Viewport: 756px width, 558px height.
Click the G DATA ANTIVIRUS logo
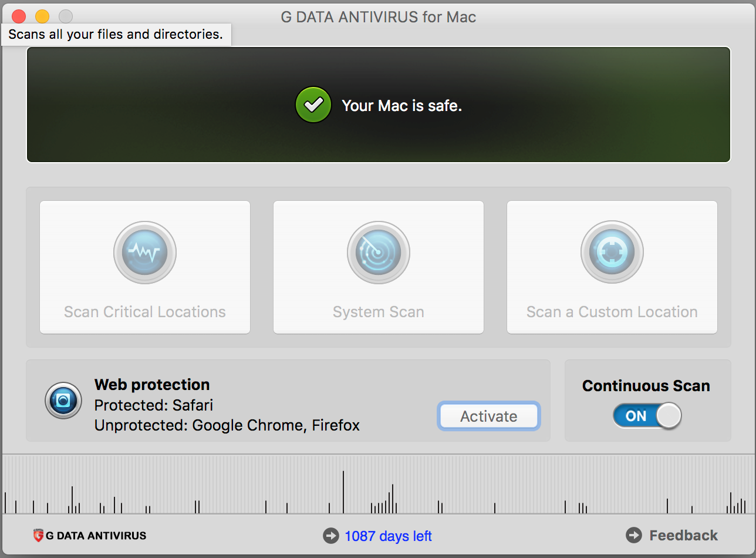pyautogui.click(x=90, y=535)
